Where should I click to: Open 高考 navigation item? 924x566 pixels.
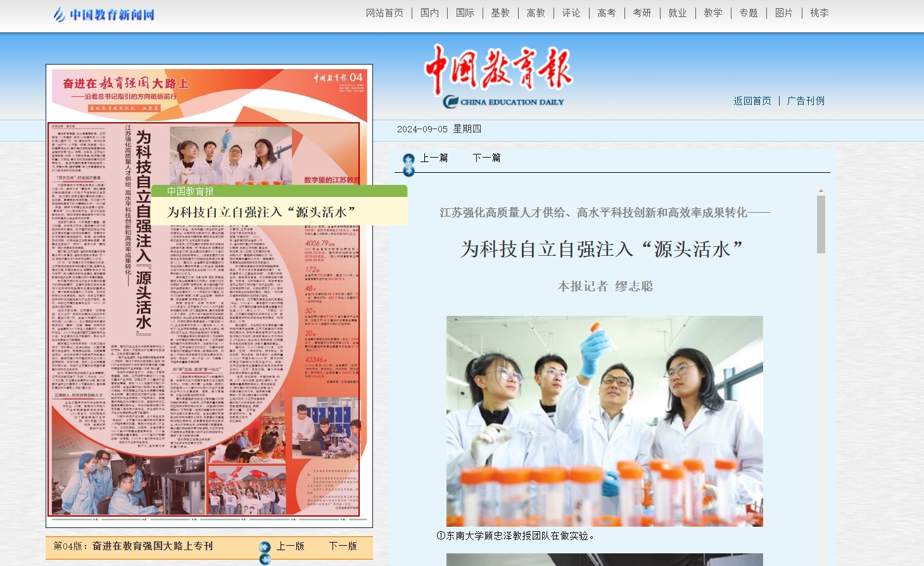607,13
